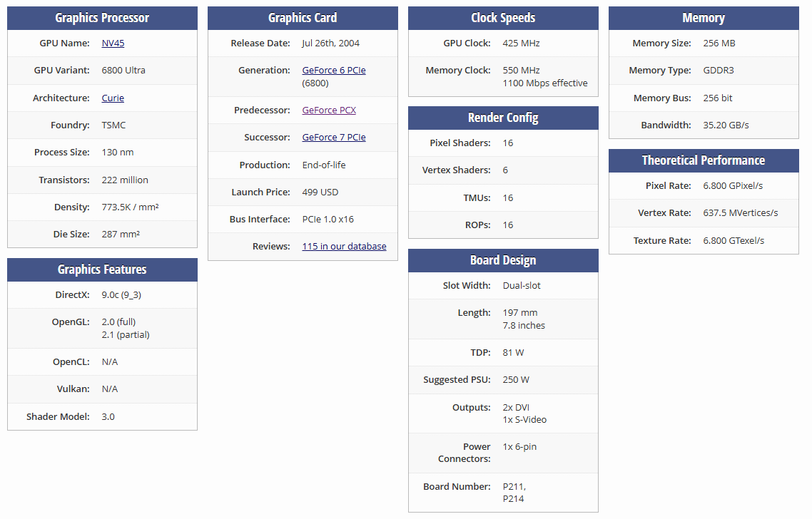The image size is (812, 519).
Task: Select the '250 W' suggested PSU value
Action: (x=517, y=380)
